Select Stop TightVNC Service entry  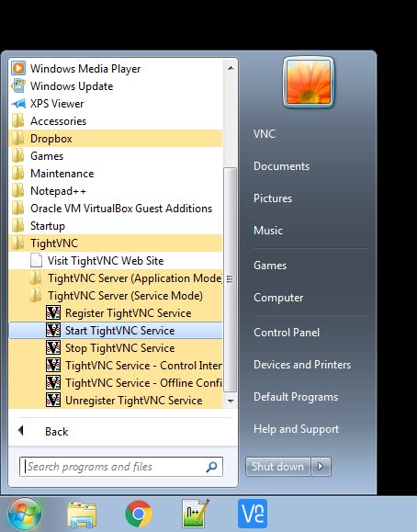[x=116, y=347]
